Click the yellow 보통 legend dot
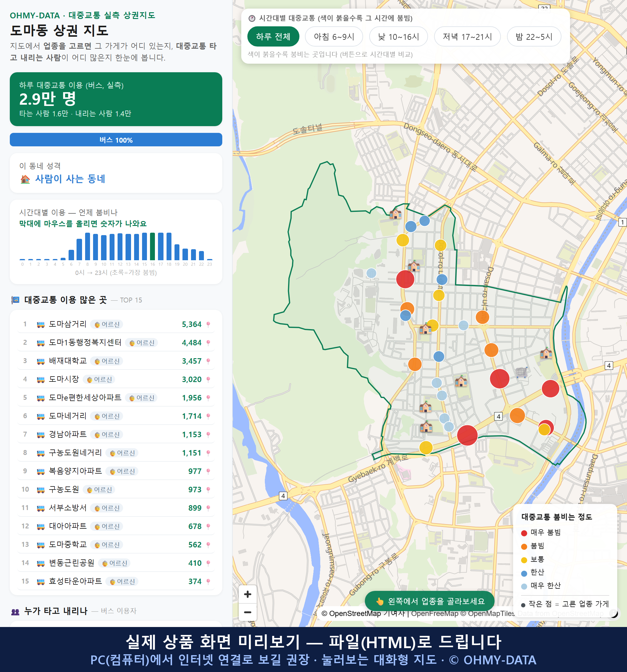Screen dimensions: 627x672 coord(524,560)
